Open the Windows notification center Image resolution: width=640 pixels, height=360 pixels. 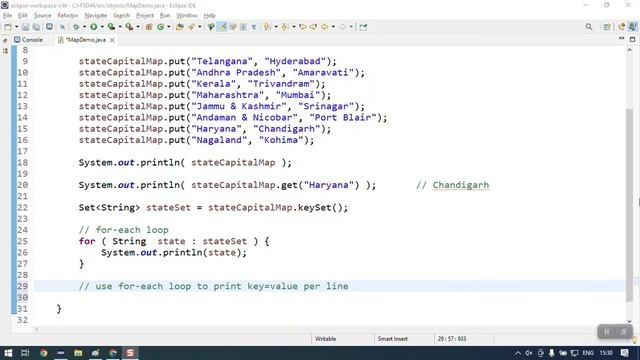point(624,353)
